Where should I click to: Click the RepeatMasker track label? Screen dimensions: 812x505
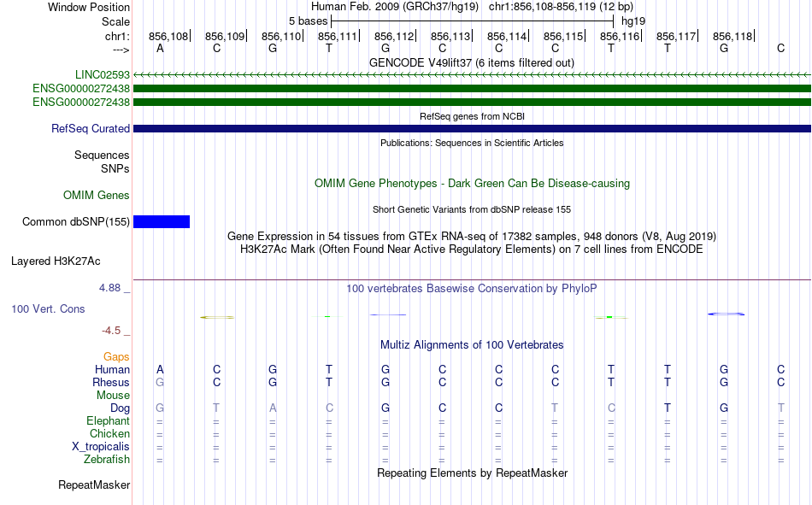[94, 484]
